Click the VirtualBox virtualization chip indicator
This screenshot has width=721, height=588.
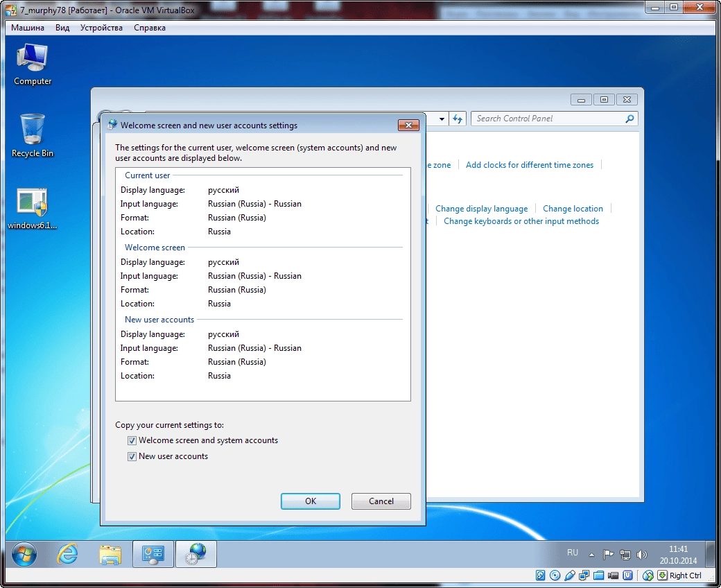coord(627,575)
